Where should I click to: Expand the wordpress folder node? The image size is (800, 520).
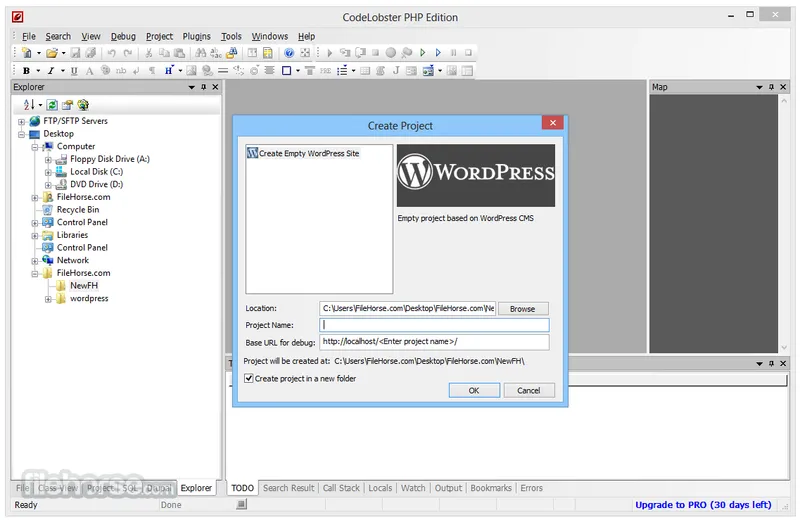pos(48,300)
